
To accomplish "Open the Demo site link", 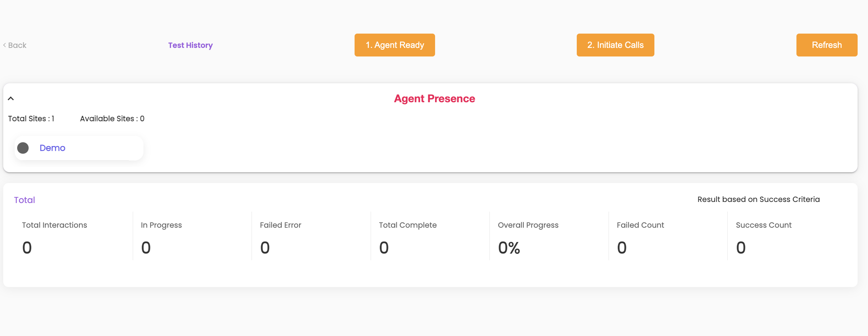I will 52,148.
